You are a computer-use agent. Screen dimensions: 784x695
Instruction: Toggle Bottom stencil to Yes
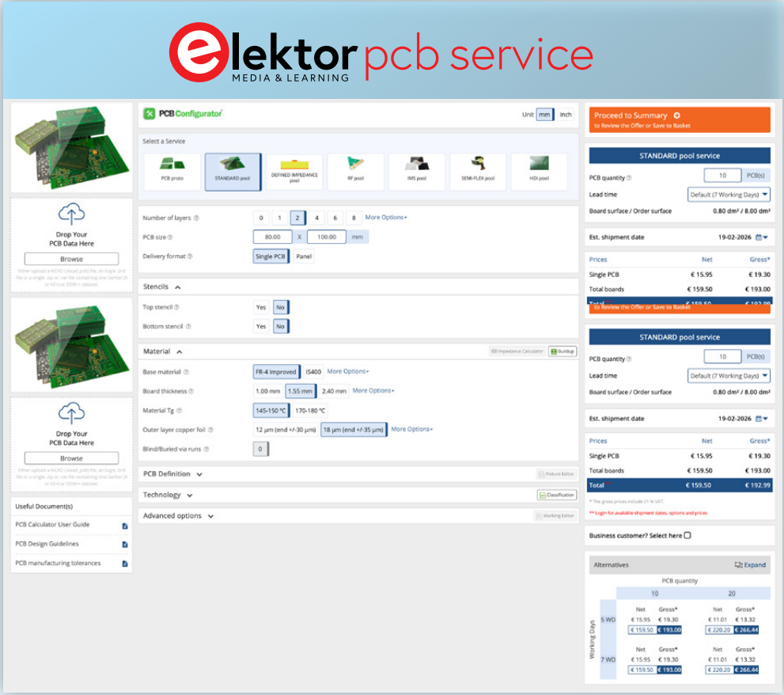coord(260,326)
